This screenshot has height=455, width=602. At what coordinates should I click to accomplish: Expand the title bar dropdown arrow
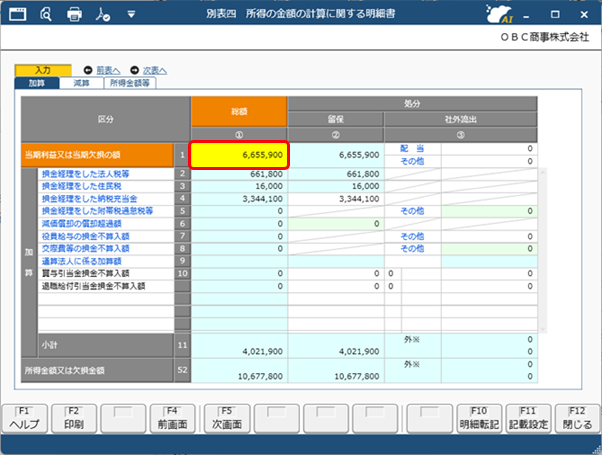pyautogui.click(x=131, y=15)
